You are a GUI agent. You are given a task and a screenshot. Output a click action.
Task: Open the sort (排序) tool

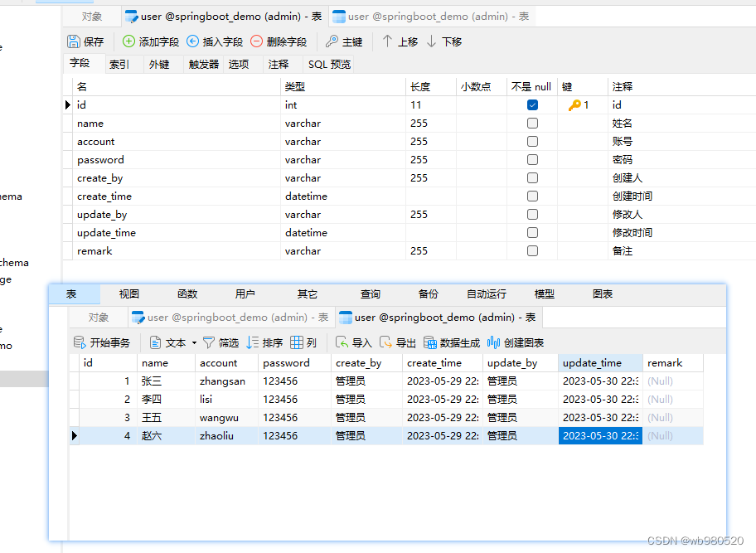(x=264, y=342)
